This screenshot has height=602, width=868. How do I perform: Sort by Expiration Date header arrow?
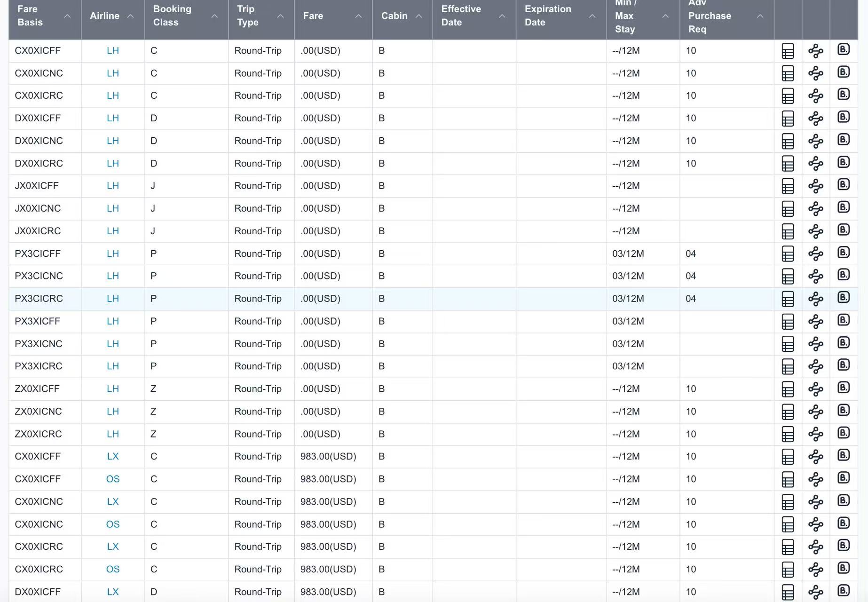click(x=592, y=16)
